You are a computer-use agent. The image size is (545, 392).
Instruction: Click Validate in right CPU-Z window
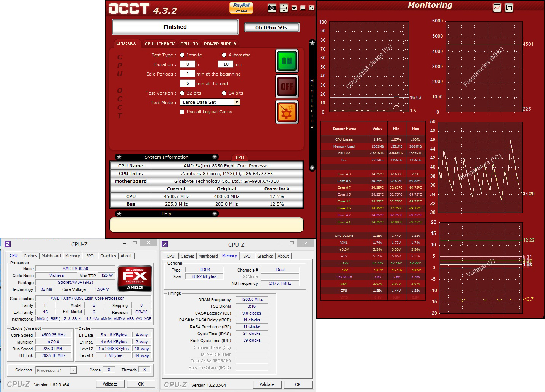point(267,384)
